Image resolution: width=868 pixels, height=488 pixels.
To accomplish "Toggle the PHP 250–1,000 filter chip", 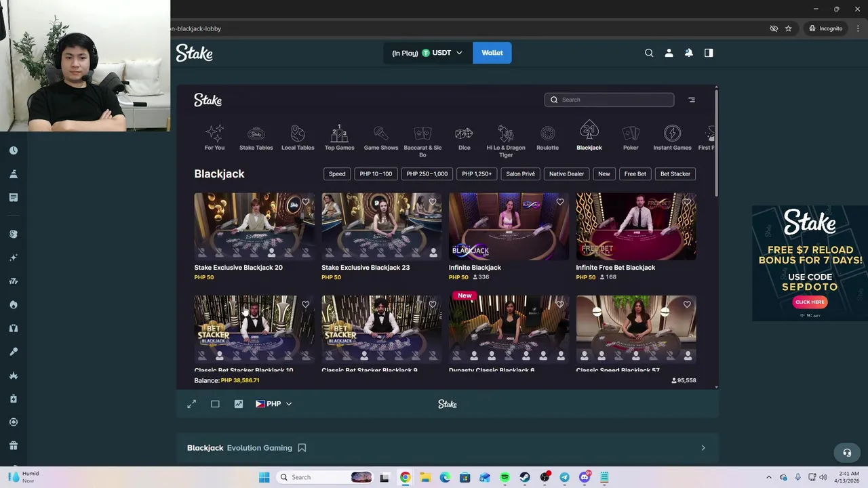I will point(427,174).
